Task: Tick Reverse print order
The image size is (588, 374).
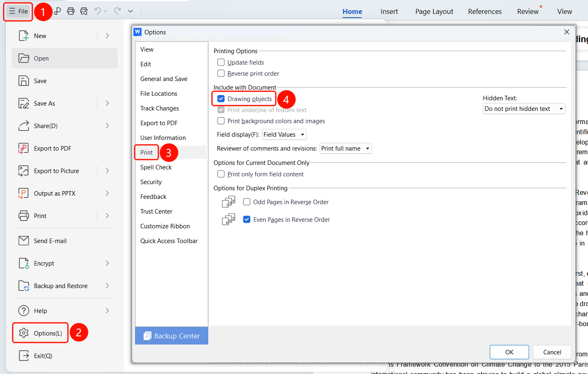Action: point(221,73)
